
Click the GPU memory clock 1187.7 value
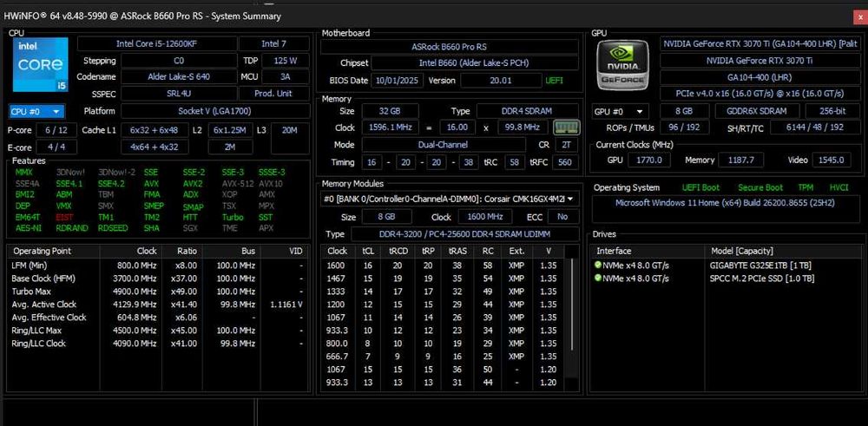[x=741, y=161]
